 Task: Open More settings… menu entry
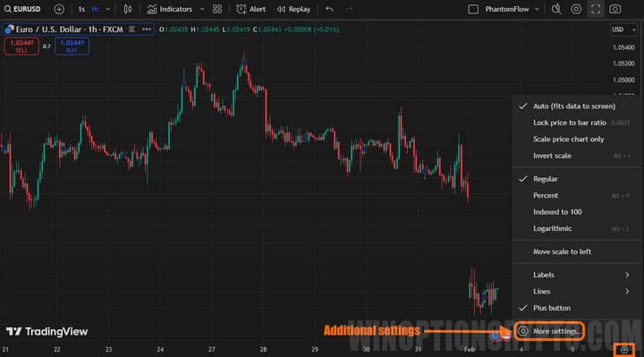coord(549,331)
